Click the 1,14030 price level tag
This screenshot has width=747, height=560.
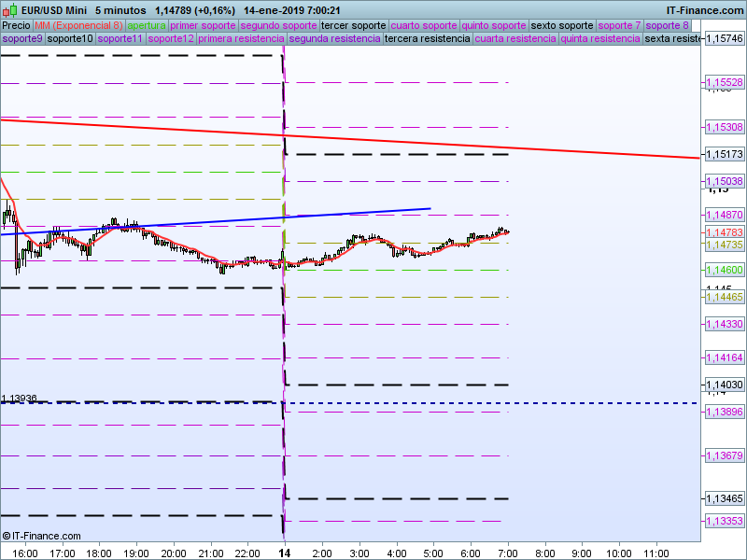(x=724, y=385)
